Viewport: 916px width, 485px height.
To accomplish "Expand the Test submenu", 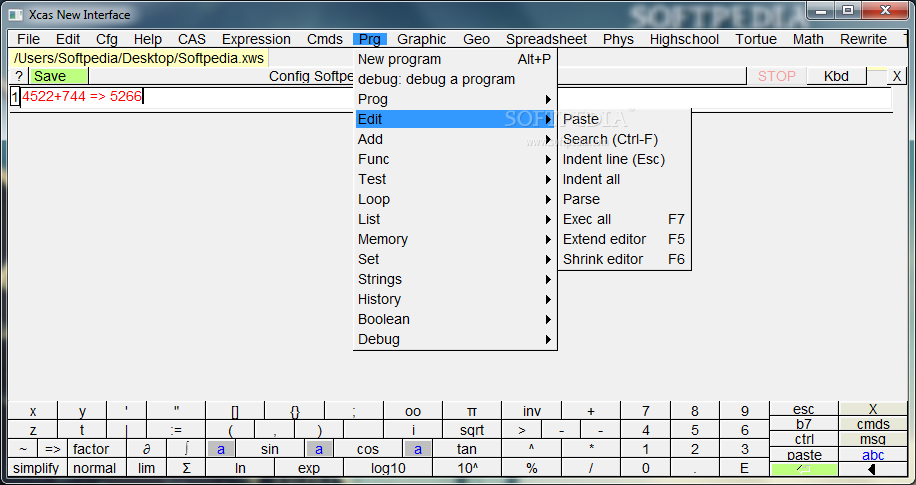I will tap(455, 179).
